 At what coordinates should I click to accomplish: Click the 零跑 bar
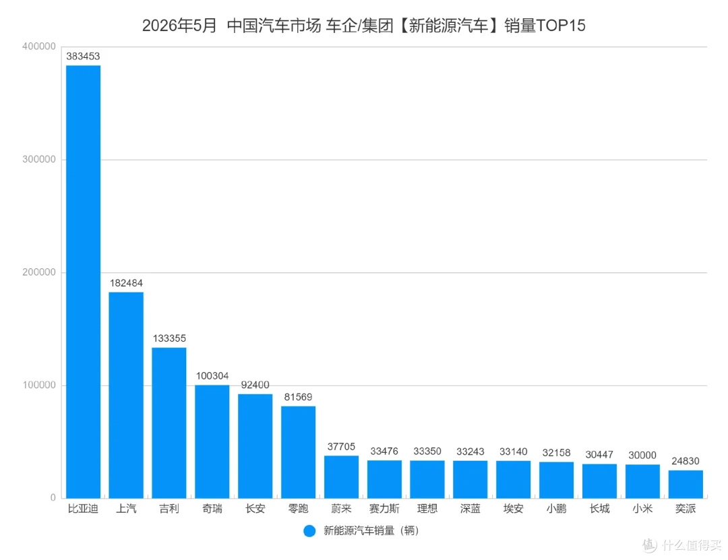298,452
